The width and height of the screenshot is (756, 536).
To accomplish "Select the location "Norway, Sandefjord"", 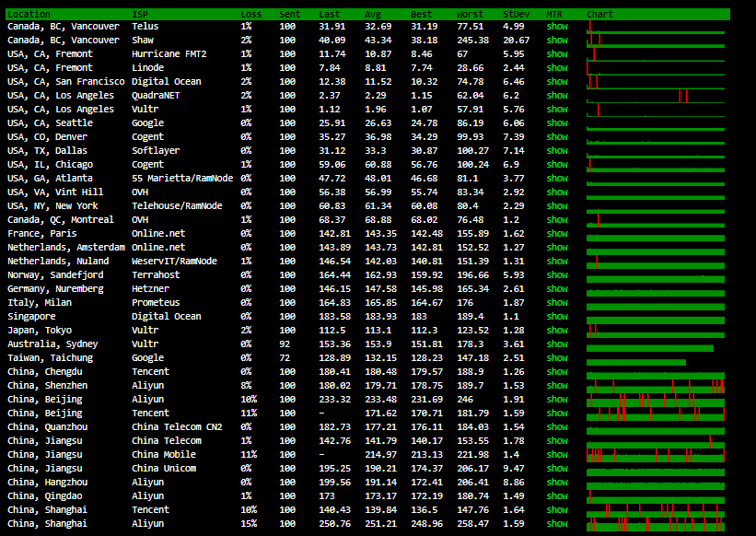I will 55,275.
